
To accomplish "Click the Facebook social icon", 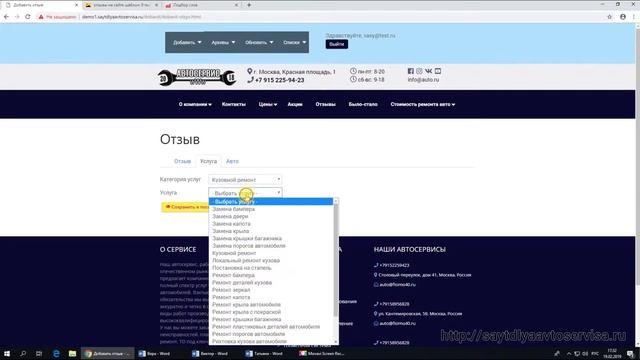I will point(411,71).
